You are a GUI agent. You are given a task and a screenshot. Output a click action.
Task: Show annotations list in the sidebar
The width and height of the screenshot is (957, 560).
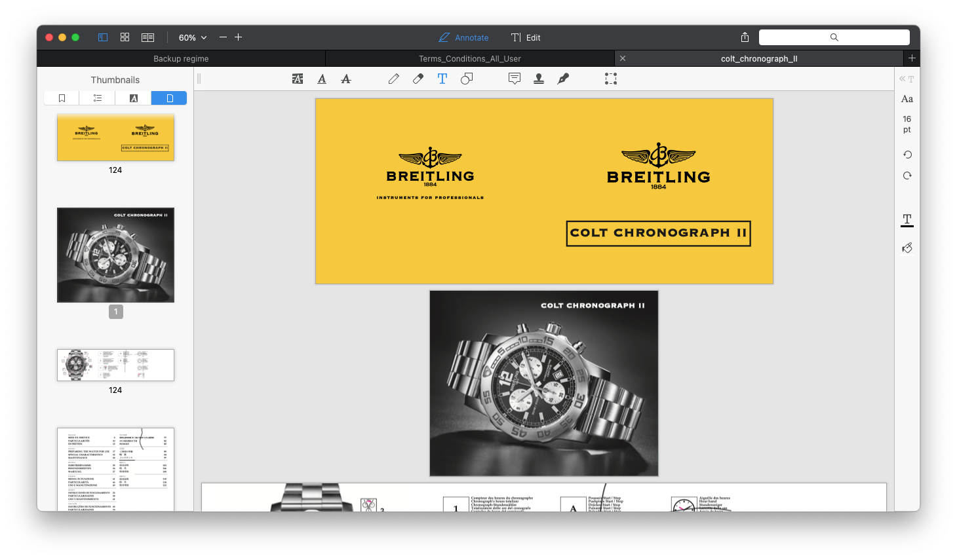[133, 98]
